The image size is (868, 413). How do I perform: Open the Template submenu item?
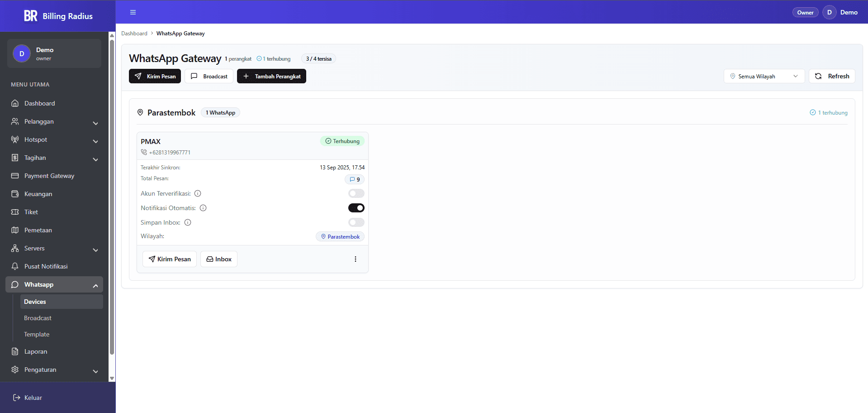coord(62,334)
